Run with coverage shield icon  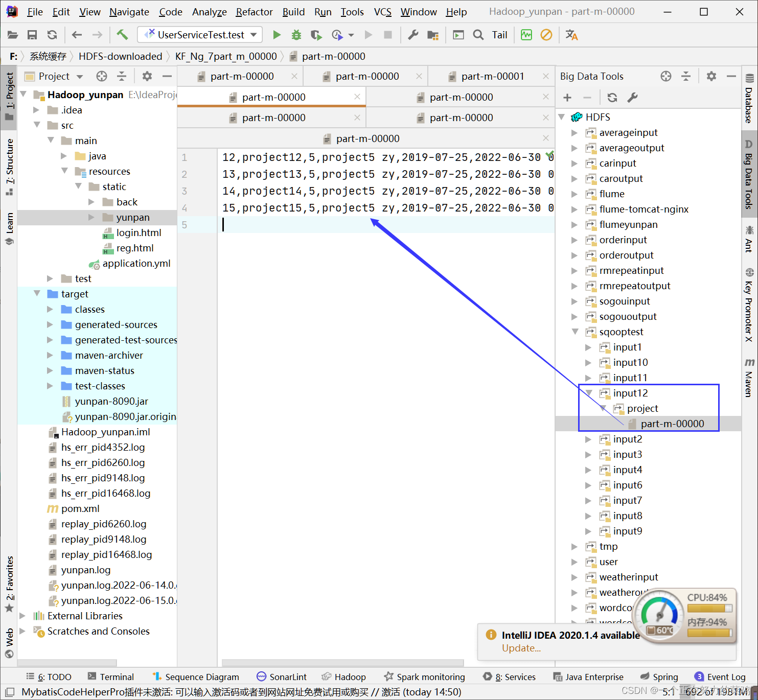[x=316, y=35]
